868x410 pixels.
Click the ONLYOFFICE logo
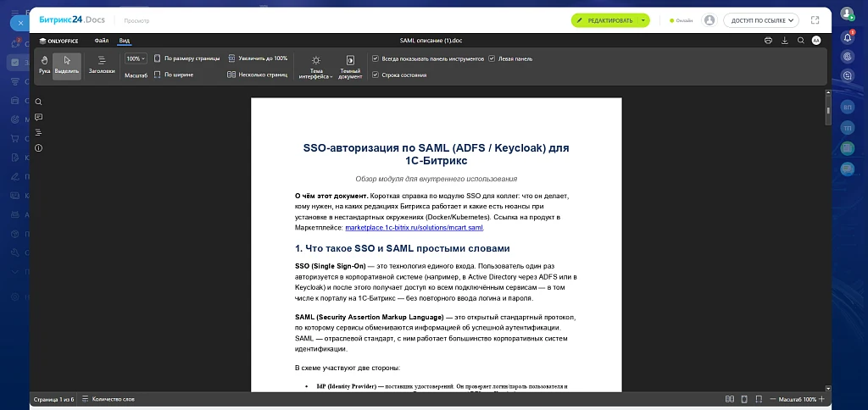coord(58,41)
